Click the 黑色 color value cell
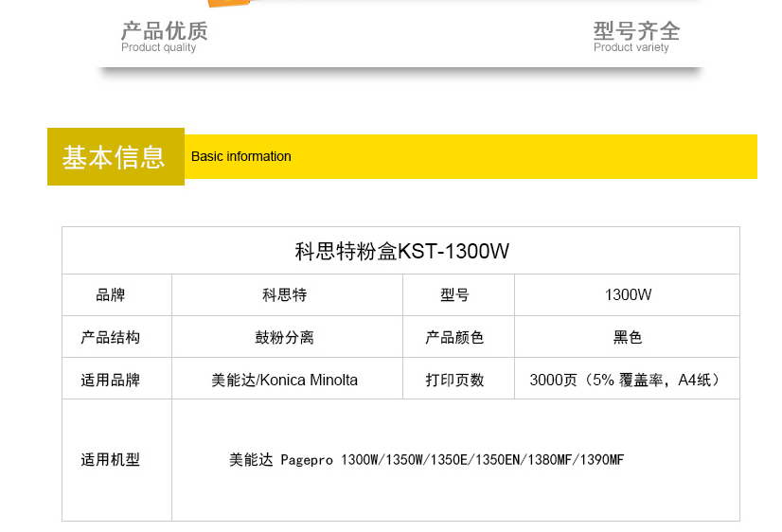The image size is (782, 532). pyautogui.click(x=627, y=337)
